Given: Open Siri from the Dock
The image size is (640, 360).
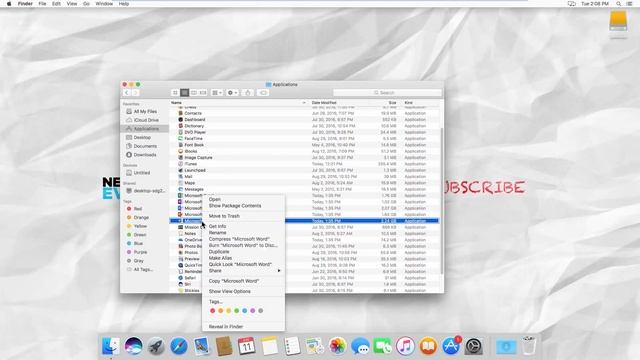Looking at the screenshot, I should (x=133, y=346).
